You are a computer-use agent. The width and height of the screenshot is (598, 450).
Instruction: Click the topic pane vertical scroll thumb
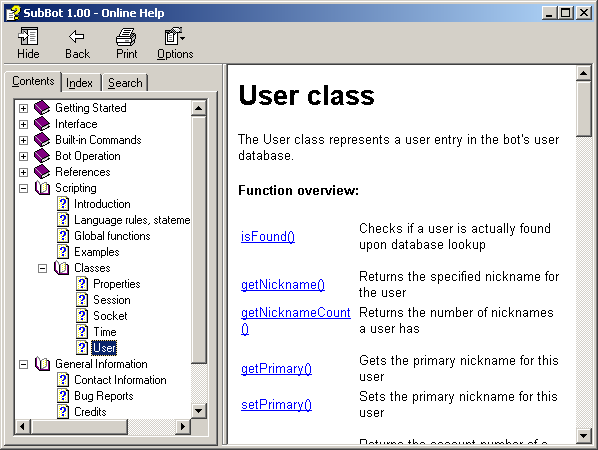(584, 108)
